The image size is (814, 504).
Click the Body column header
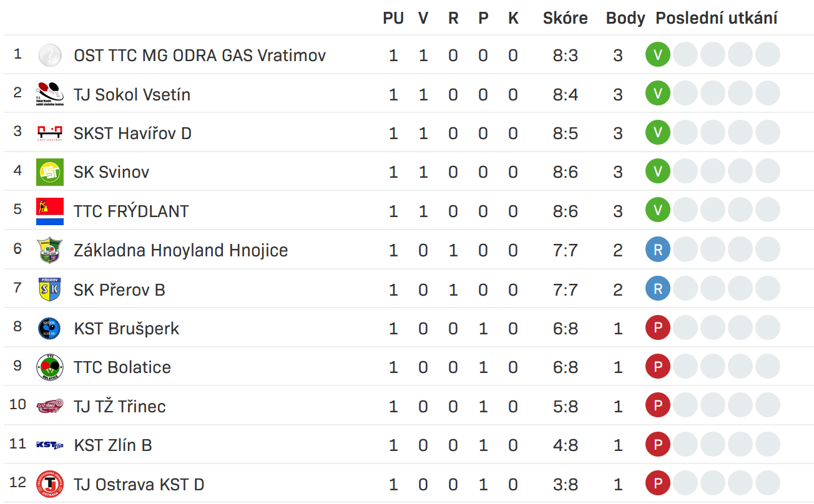pyautogui.click(x=625, y=18)
